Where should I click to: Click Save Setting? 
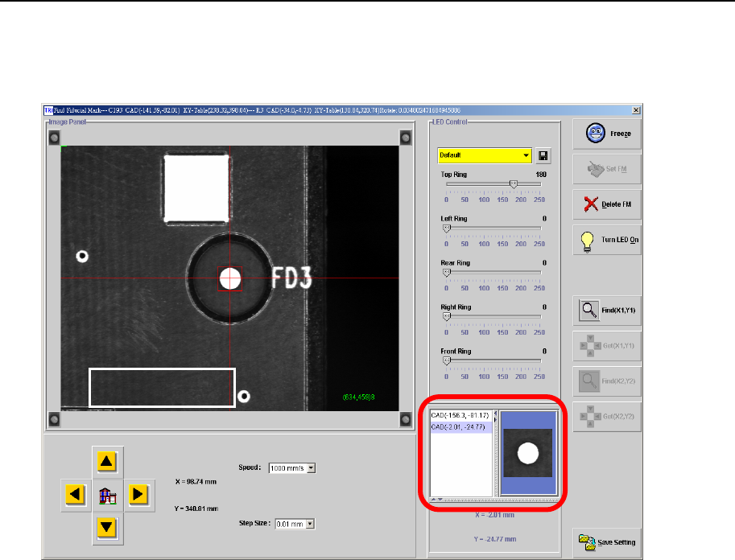pyautogui.click(x=607, y=541)
